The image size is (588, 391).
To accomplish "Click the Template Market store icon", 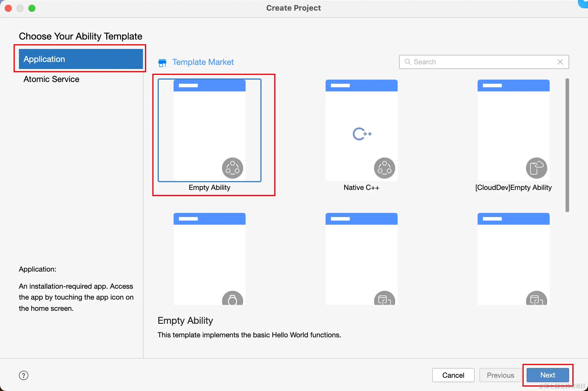I will pos(162,63).
